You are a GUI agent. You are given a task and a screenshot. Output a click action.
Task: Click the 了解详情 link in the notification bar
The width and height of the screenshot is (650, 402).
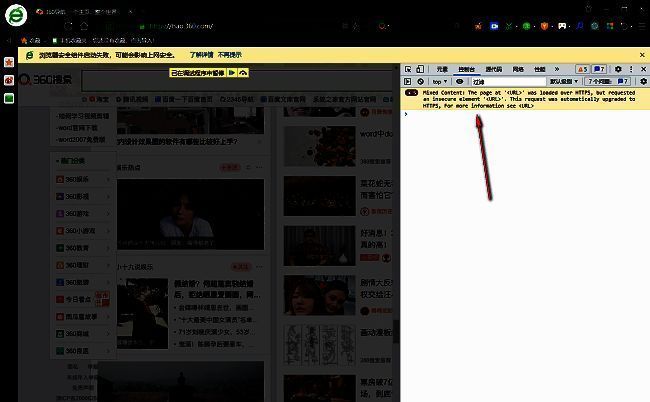click(201, 55)
